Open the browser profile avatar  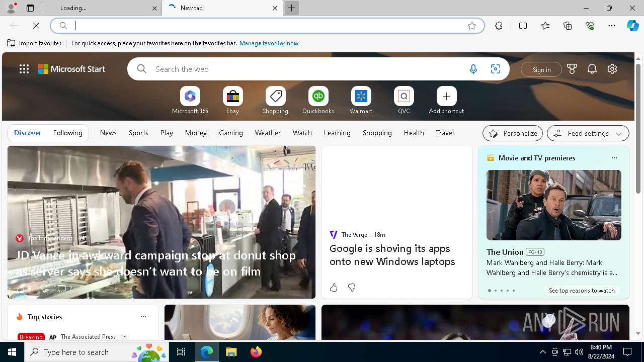[x=11, y=8]
